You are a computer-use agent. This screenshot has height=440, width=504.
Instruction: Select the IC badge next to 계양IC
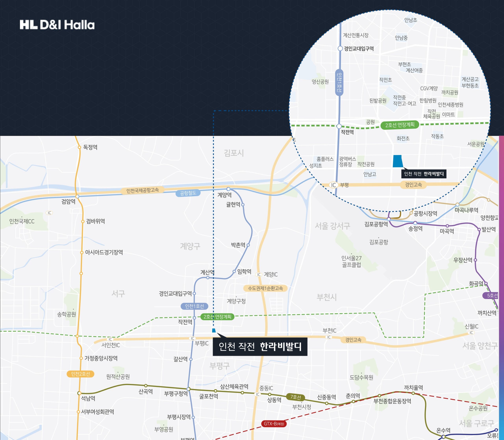[259, 274]
